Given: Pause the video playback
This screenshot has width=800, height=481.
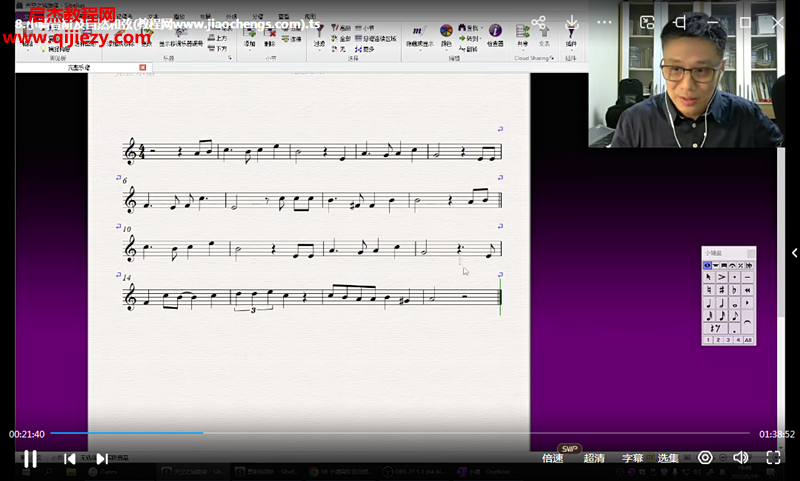Looking at the screenshot, I should point(30,459).
